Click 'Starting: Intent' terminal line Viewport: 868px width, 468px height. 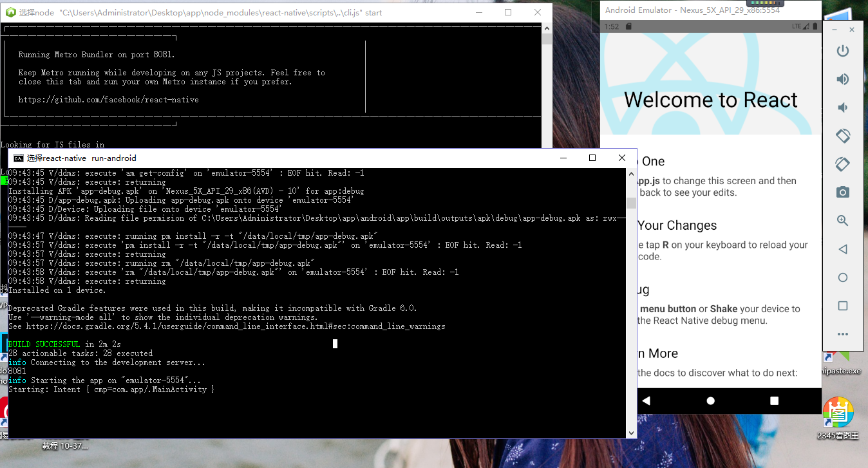pyautogui.click(x=111, y=389)
